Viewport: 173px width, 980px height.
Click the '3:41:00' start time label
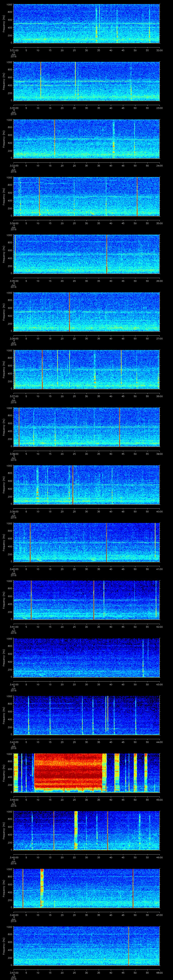click(14, 627)
